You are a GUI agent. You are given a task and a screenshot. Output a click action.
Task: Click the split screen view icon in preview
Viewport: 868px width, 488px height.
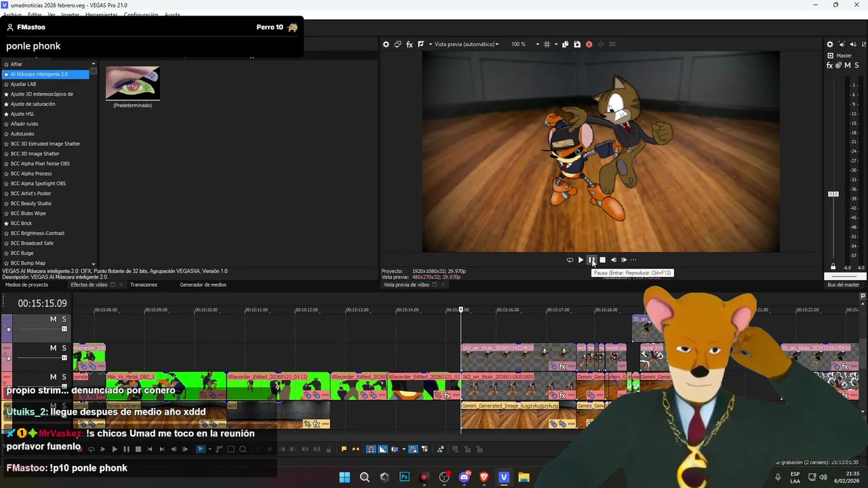pos(420,44)
